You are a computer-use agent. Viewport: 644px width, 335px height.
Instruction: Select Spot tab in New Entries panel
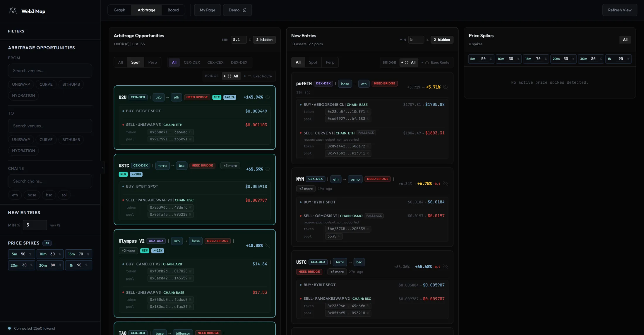click(313, 63)
